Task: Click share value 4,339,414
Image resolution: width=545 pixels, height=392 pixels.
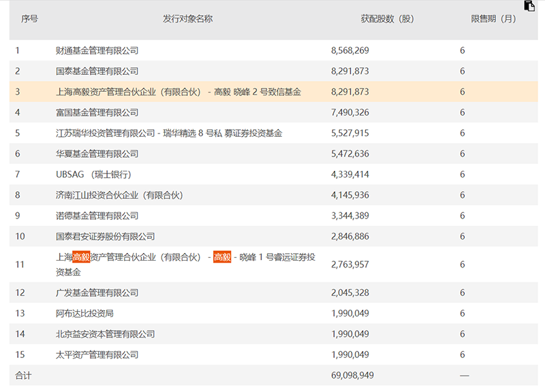Action: coord(350,174)
